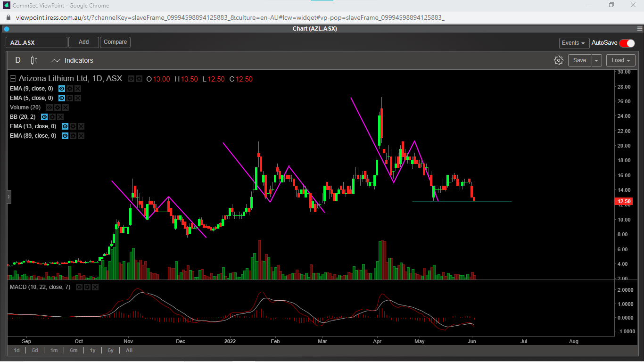Click the Indicators line-chart icon

pos(56,60)
